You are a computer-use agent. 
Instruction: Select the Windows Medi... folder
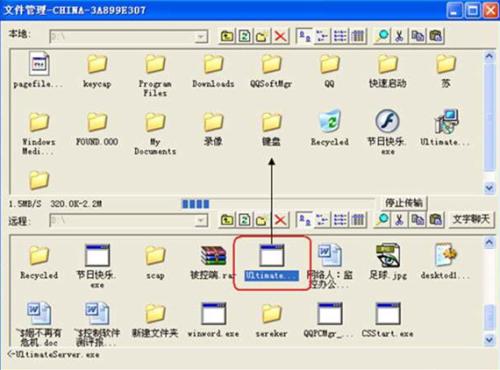pos(39,133)
